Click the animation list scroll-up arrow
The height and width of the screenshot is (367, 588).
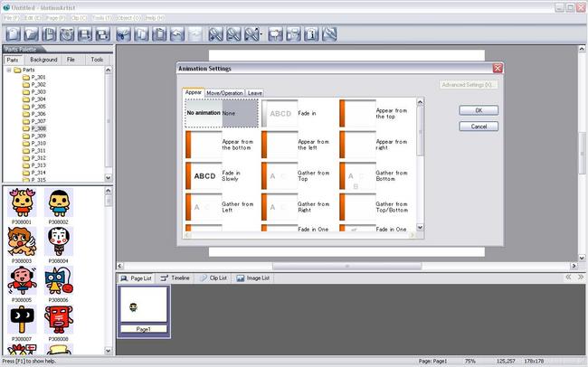point(420,102)
